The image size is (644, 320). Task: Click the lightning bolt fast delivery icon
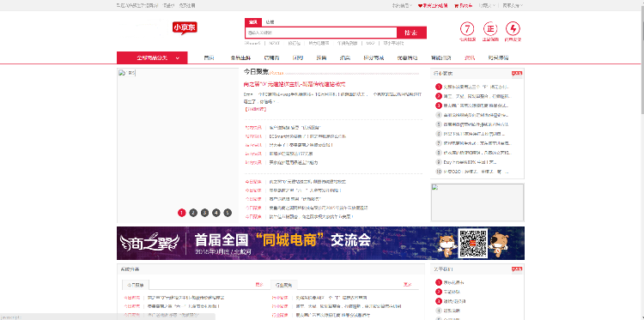pos(513,29)
